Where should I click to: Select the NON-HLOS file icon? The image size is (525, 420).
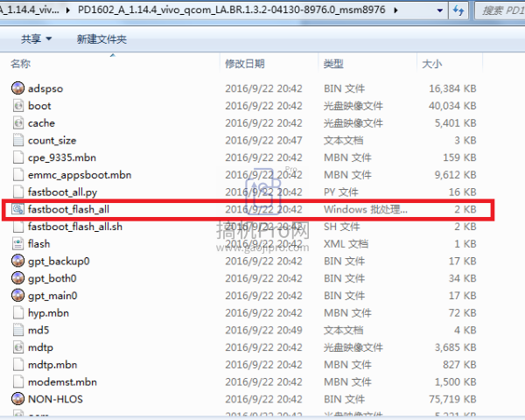click(17, 398)
